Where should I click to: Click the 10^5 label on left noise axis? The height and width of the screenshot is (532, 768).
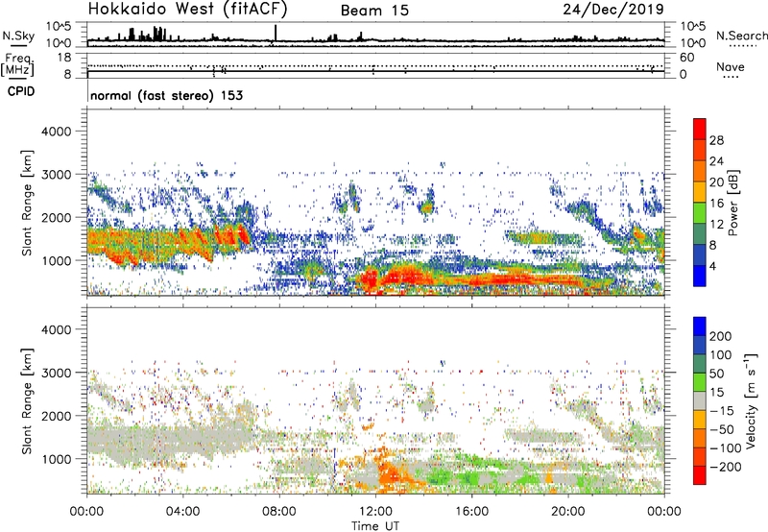[59, 26]
